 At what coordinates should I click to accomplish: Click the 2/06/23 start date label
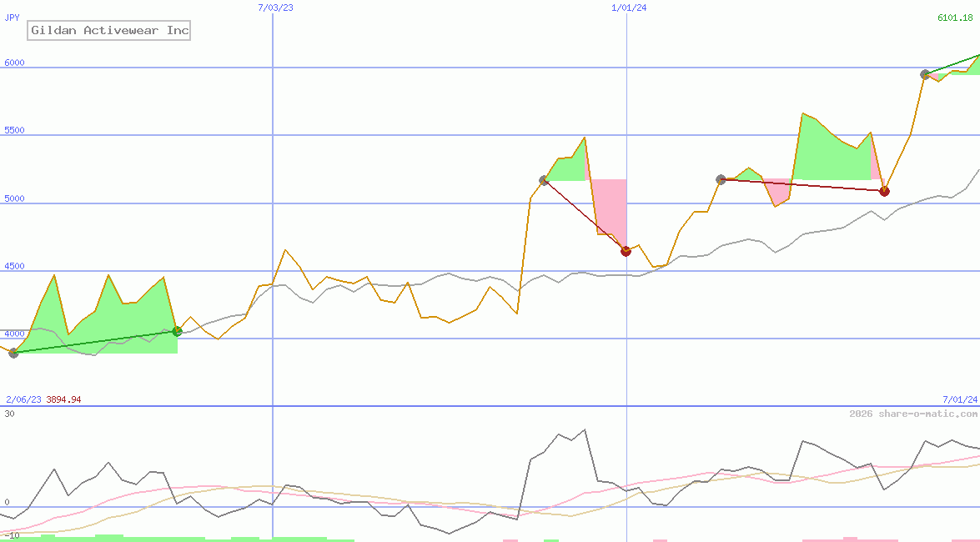23,399
